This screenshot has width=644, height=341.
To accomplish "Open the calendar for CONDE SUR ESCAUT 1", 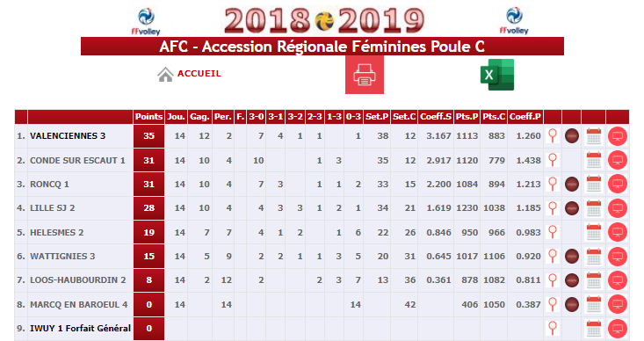I will click(x=594, y=160).
